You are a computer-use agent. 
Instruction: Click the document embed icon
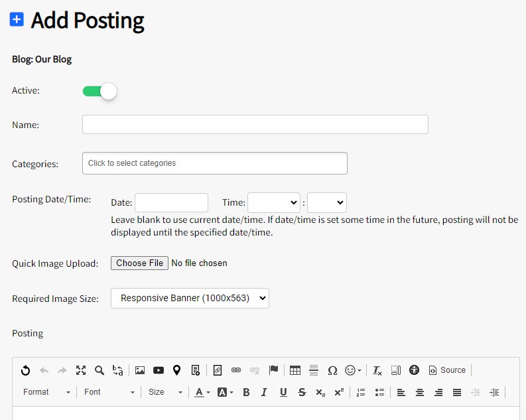(x=195, y=370)
